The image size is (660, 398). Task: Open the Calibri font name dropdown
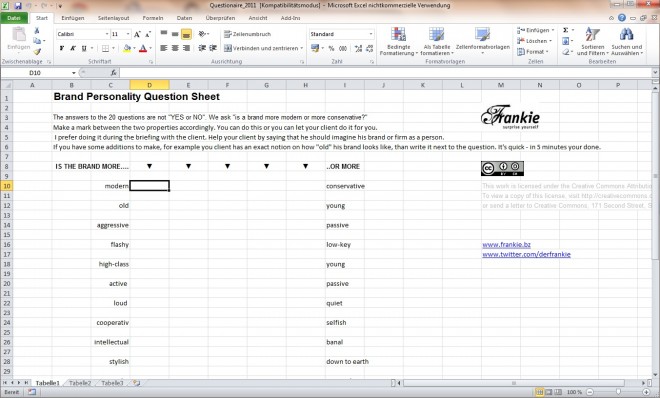[x=107, y=34]
